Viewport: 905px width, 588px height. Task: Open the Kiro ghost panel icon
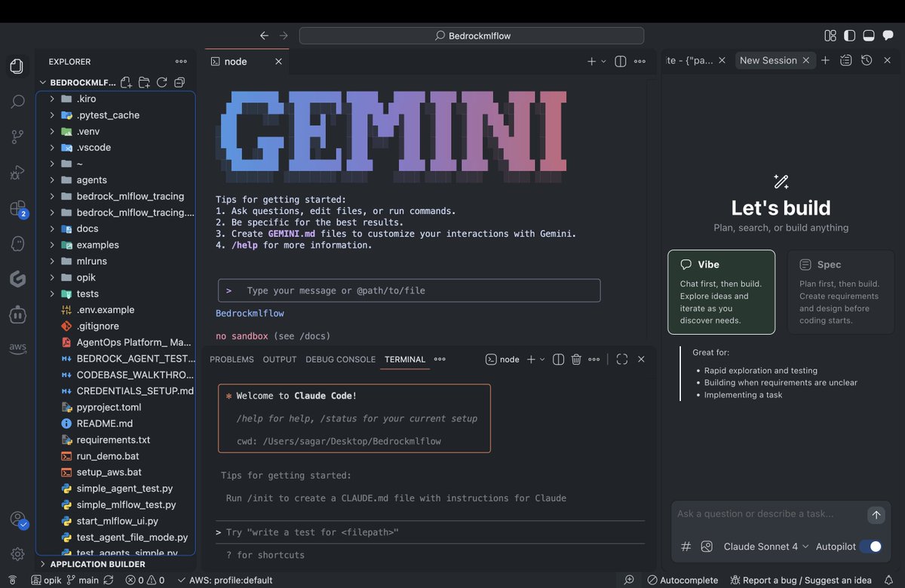coord(17,243)
